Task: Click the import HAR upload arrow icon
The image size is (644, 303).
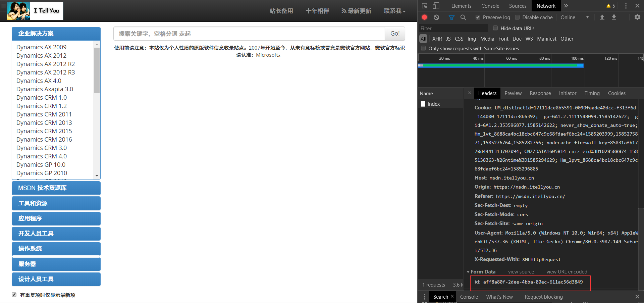Action: pyautogui.click(x=602, y=17)
